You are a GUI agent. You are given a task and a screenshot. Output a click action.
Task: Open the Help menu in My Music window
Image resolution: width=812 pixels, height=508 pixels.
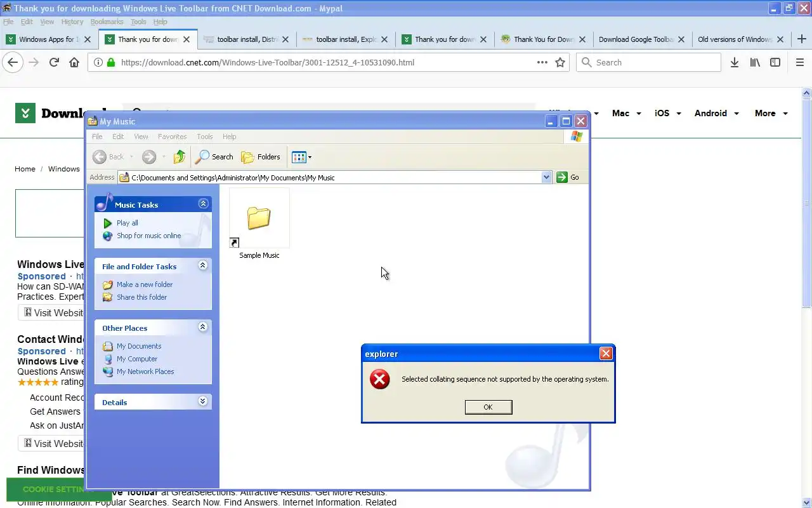[229, 137]
